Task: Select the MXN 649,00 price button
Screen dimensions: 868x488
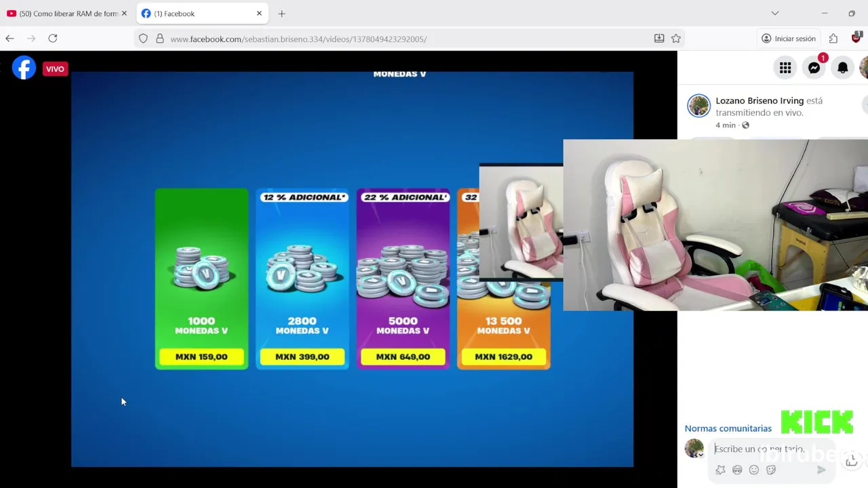Action: coord(403,357)
